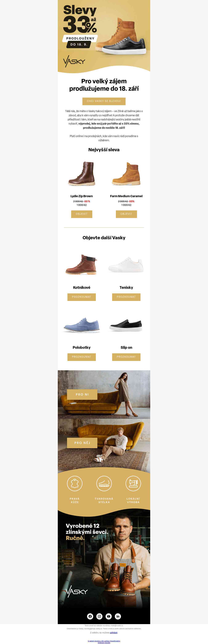The width and height of the screenshot is (208, 644).
Task: Click the odhlásit unsubscribe link
Action: tap(114, 632)
